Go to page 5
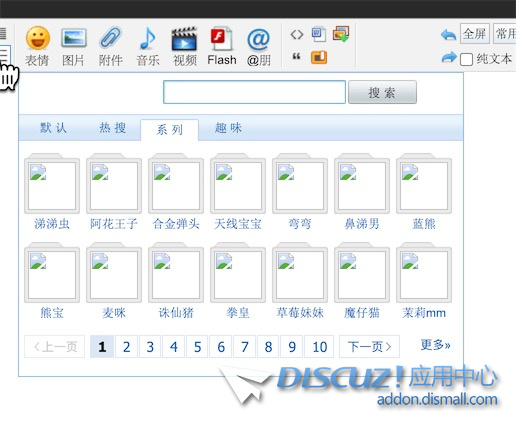Viewport: 516px width, 425px height. click(x=197, y=347)
